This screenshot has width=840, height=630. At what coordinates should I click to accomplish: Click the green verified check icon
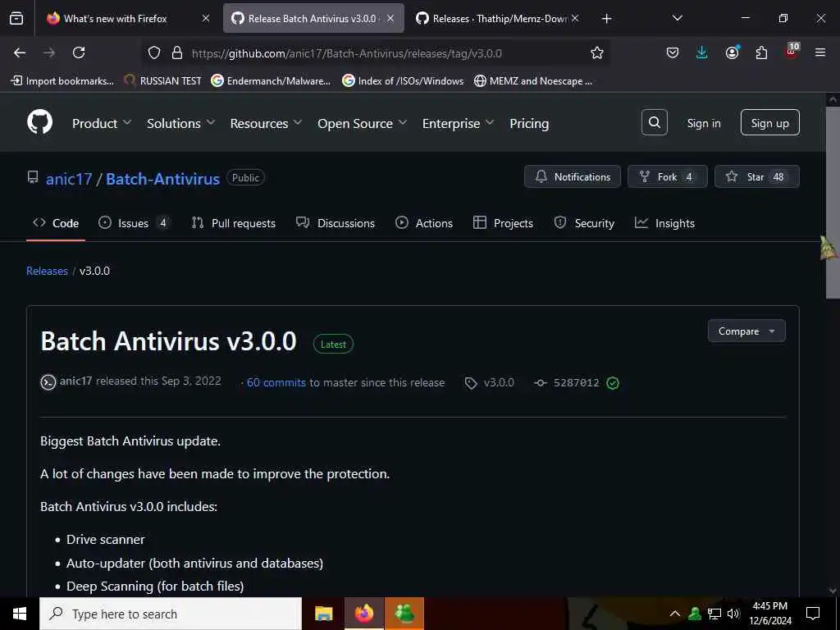613,382
